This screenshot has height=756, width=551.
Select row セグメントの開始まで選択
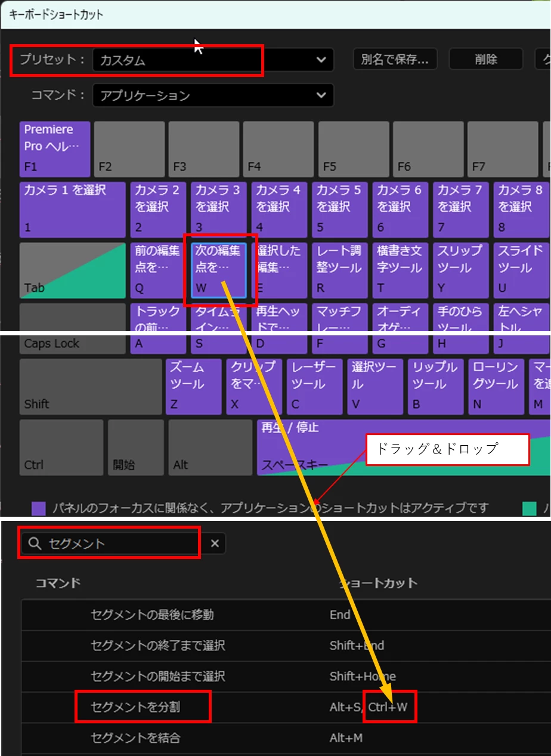286,677
